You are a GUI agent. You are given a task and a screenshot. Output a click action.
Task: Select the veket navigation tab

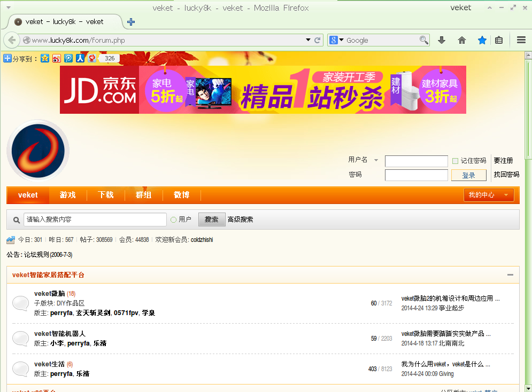click(x=28, y=195)
